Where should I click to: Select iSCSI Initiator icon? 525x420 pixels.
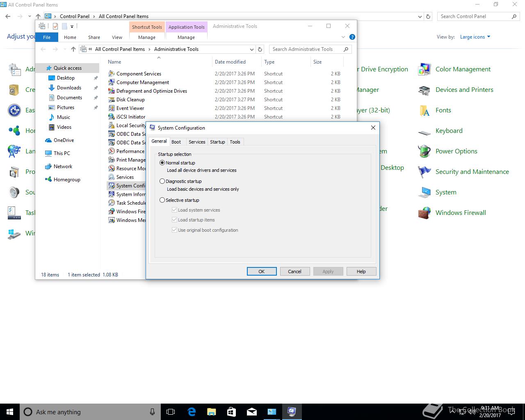click(x=111, y=117)
